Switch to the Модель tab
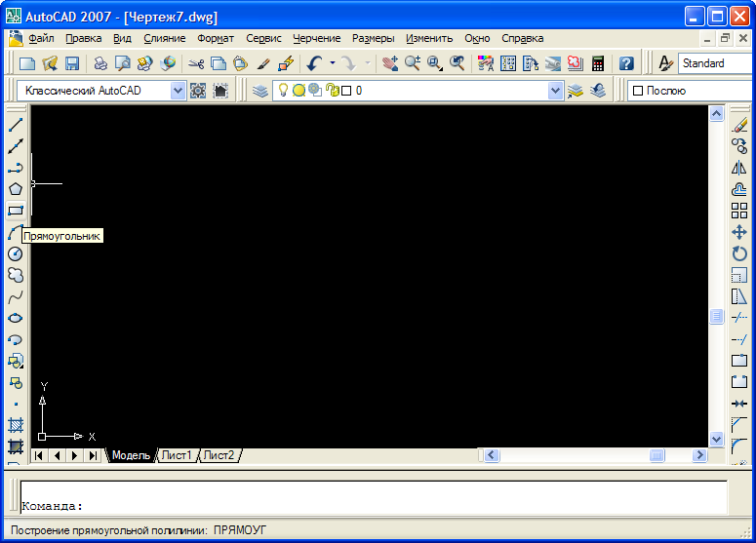756x543 pixels. click(x=131, y=455)
